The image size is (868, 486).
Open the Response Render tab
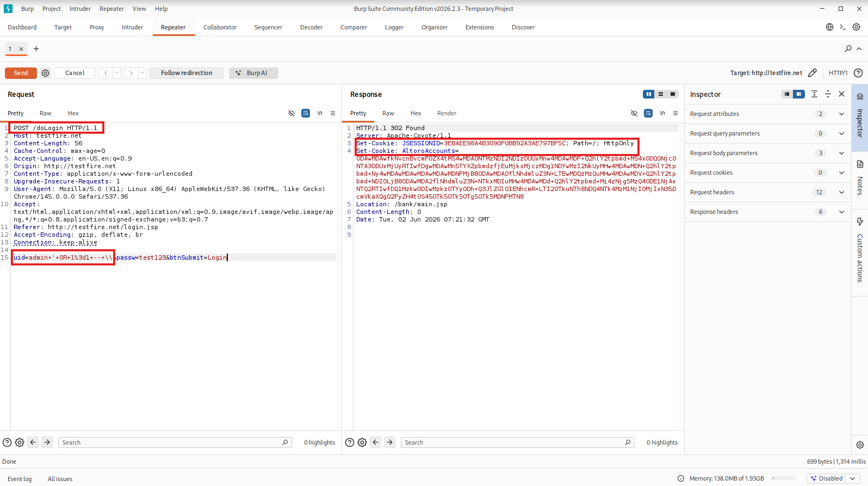(x=447, y=113)
